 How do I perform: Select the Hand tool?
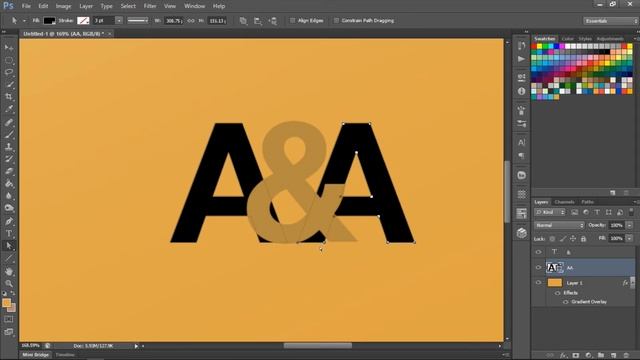click(9, 271)
